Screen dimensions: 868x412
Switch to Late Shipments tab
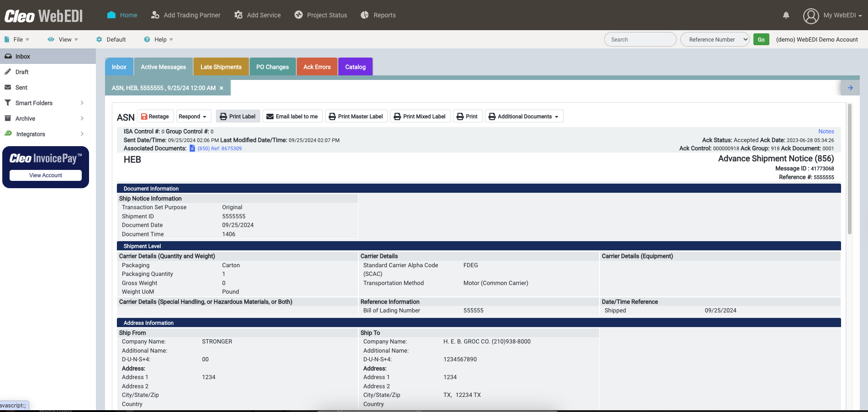pyautogui.click(x=221, y=67)
